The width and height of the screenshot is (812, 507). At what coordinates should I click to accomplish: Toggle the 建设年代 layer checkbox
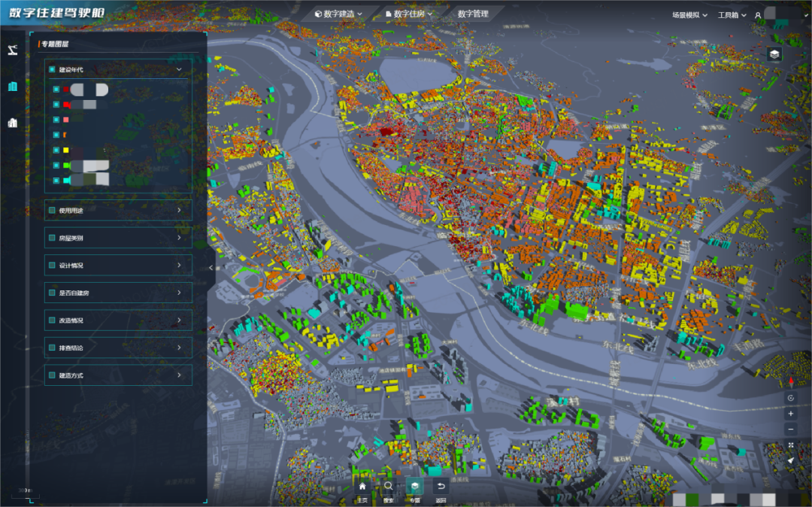(x=52, y=69)
